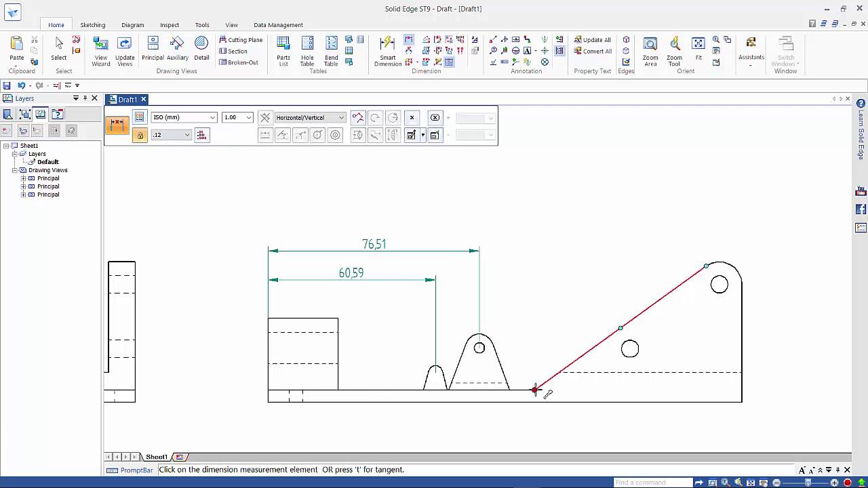868x488 pixels.
Task: Toggle the orange distance-between dimension button
Action: coord(117,125)
